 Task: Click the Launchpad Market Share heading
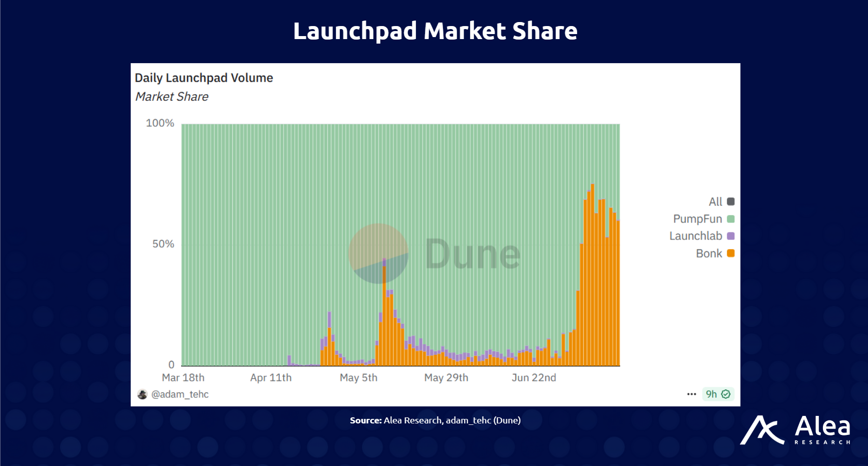tap(435, 31)
